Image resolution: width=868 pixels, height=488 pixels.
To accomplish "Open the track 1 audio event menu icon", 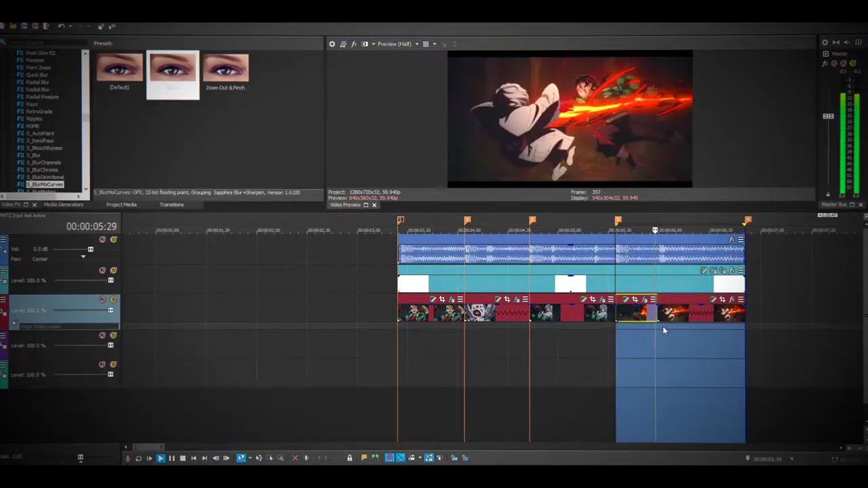I will [741, 239].
